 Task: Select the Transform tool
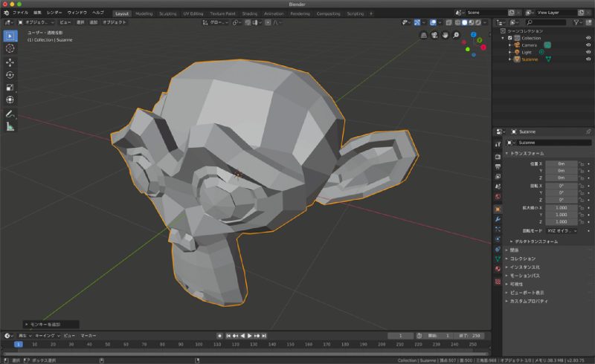pyautogui.click(x=10, y=100)
